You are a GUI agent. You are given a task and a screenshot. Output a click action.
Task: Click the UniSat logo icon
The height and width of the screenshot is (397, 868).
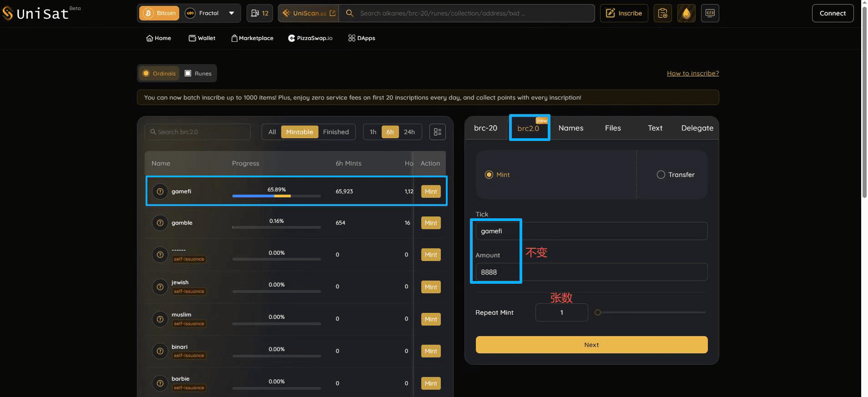8,13
